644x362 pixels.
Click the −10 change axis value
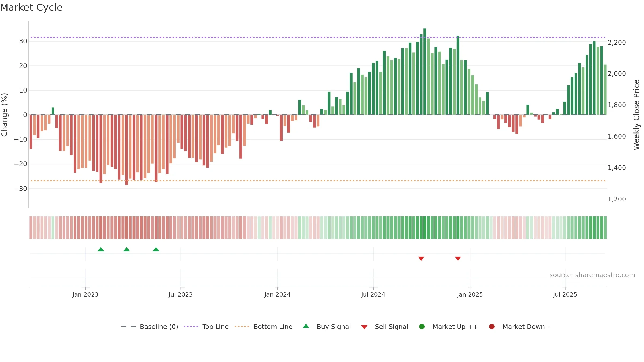21,139
